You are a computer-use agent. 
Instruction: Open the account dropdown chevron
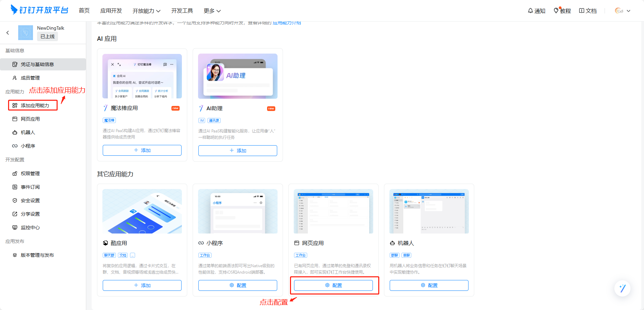pos(629,11)
